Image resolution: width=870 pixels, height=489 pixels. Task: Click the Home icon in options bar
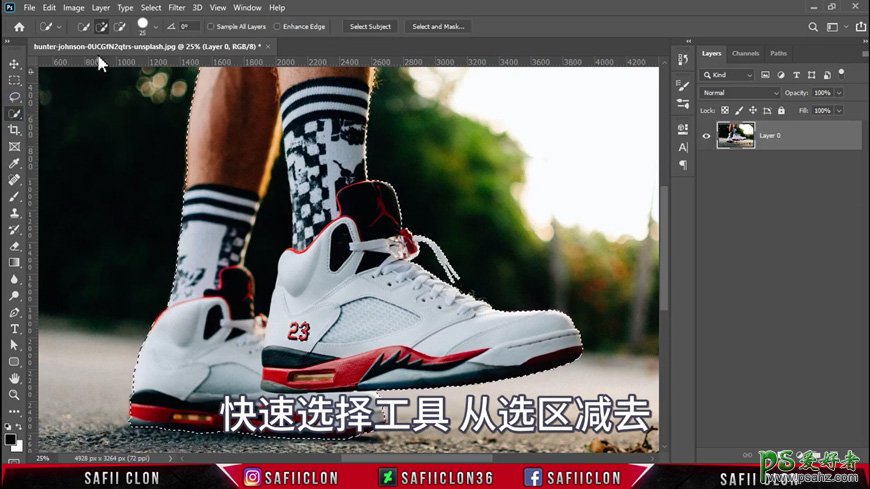[19, 27]
